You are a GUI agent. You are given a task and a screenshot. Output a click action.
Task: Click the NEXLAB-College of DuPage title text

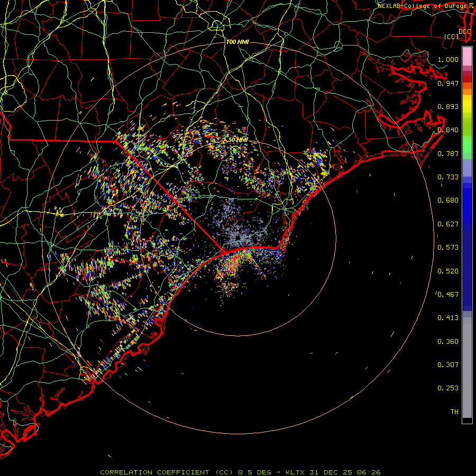point(424,6)
